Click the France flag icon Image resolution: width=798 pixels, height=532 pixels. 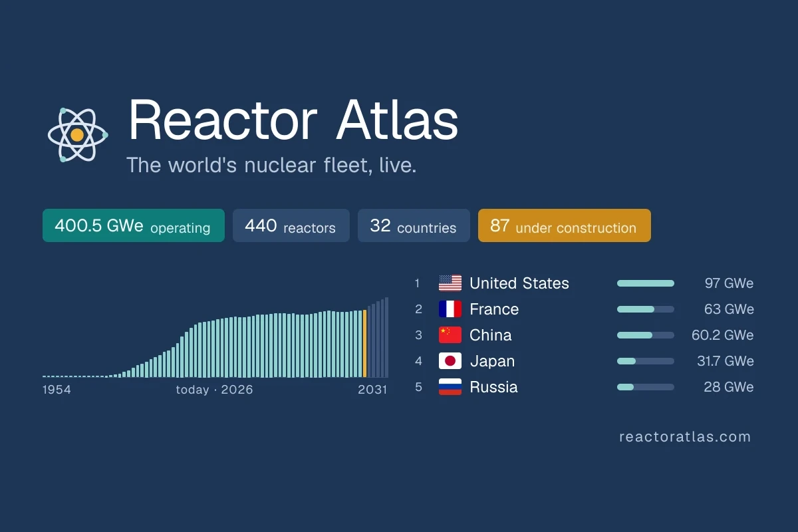450,309
